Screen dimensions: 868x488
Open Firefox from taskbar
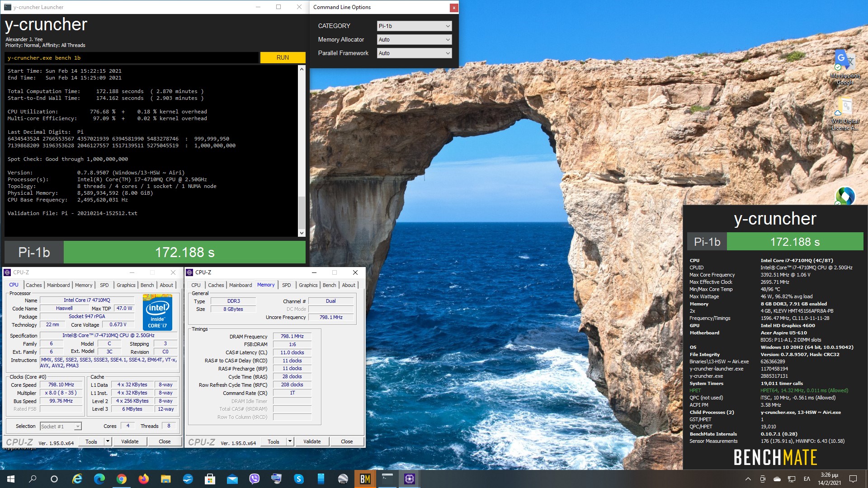coord(144,479)
